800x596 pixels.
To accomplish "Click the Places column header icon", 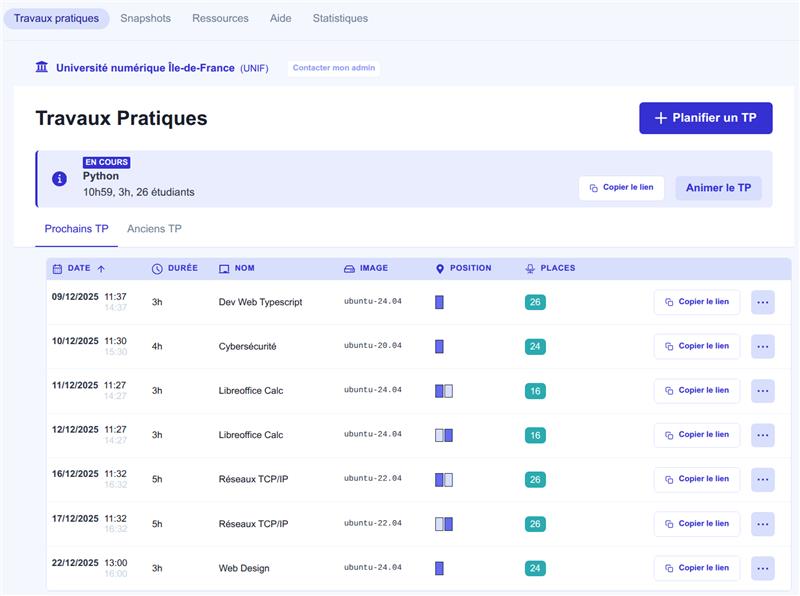I will tap(530, 269).
